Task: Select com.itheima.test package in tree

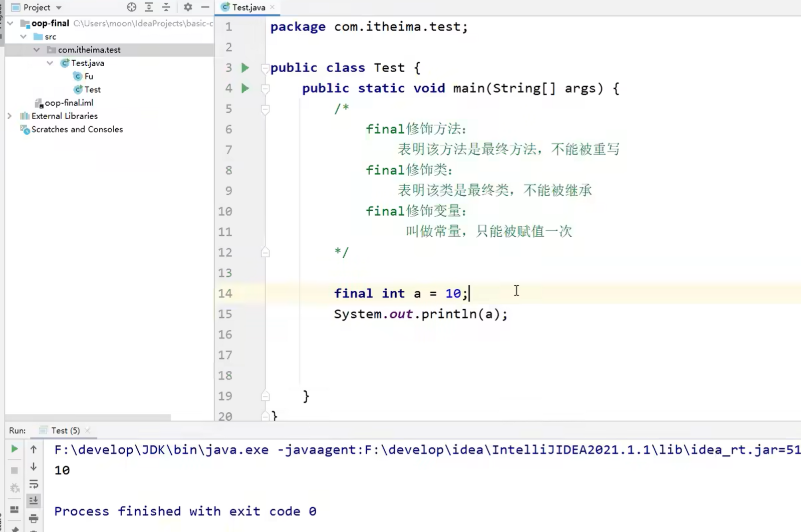Action: (x=89, y=50)
